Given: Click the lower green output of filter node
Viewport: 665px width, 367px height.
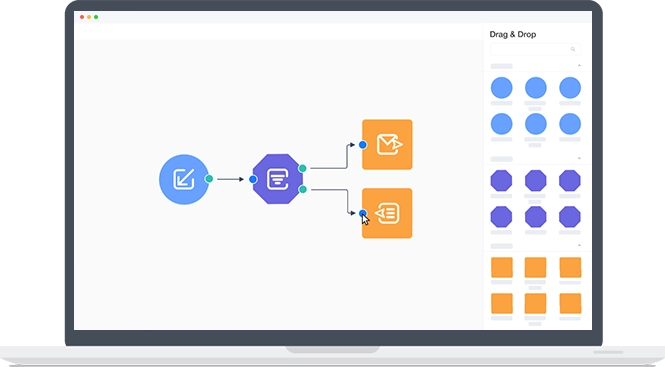Looking at the screenshot, I should (302, 189).
